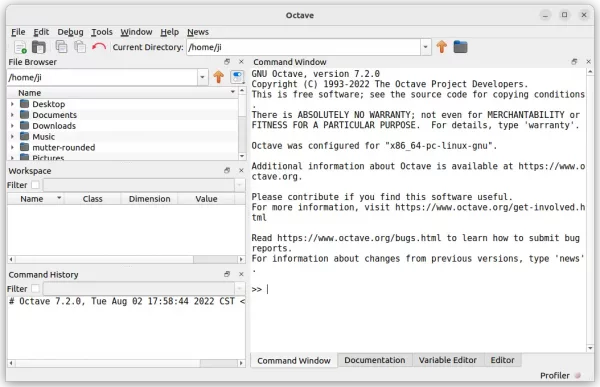This screenshot has height=387, width=600.
Task: Open File Browser path dropdown arrow
Action: (x=202, y=77)
